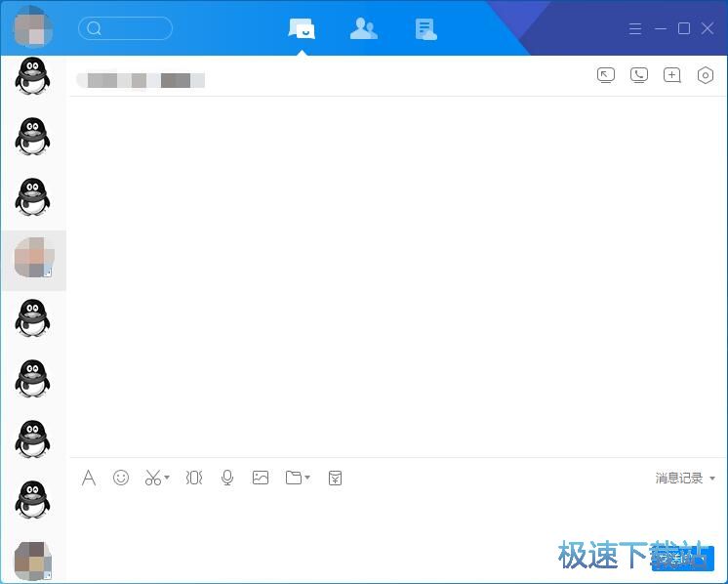Click the search box in the header
The width and height of the screenshot is (728, 584).
click(x=125, y=28)
